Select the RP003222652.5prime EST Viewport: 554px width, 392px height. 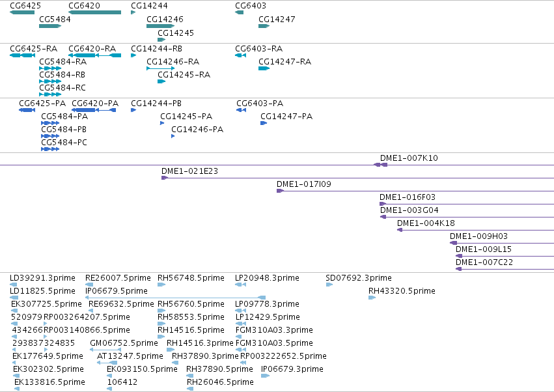pyautogui.click(x=243, y=363)
